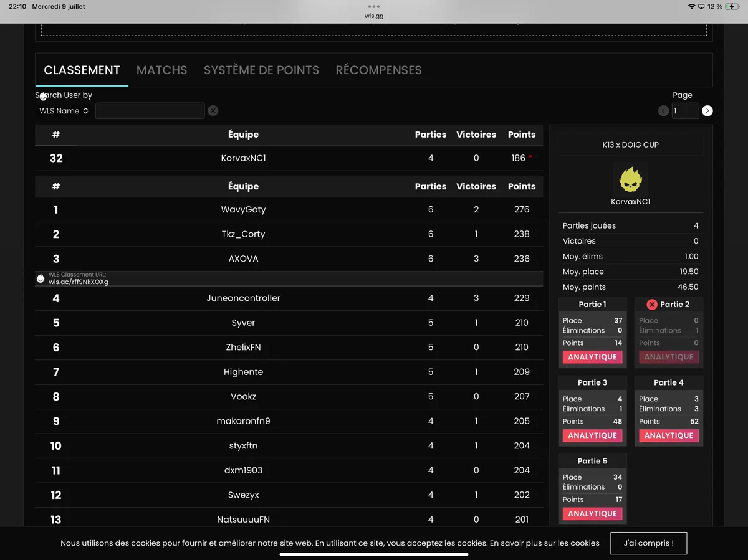Click the search user text field

(150, 111)
